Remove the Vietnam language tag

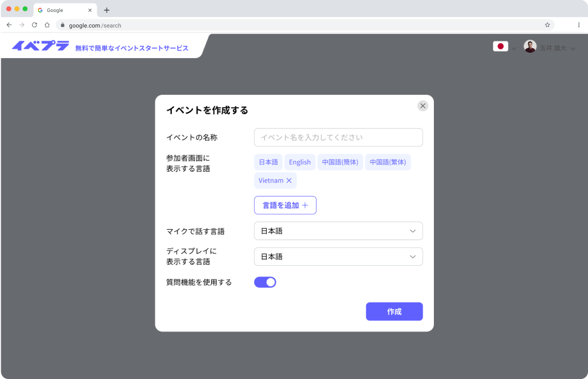289,181
